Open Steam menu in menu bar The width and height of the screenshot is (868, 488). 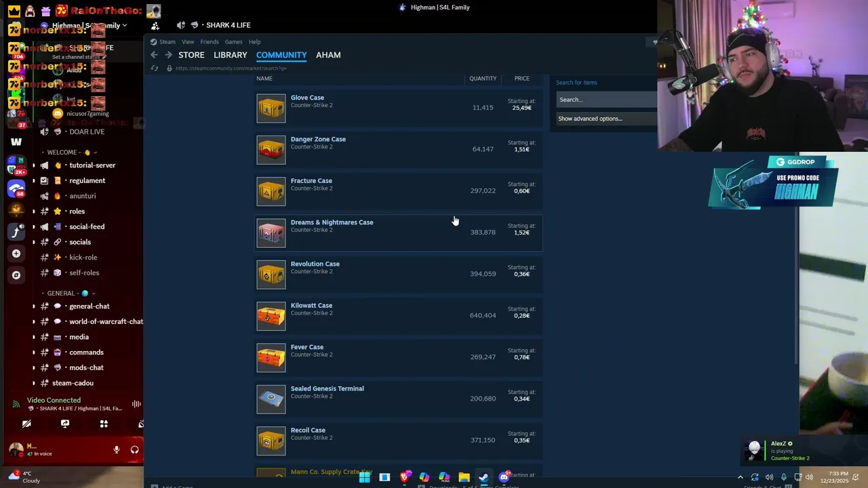click(x=167, y=42)
